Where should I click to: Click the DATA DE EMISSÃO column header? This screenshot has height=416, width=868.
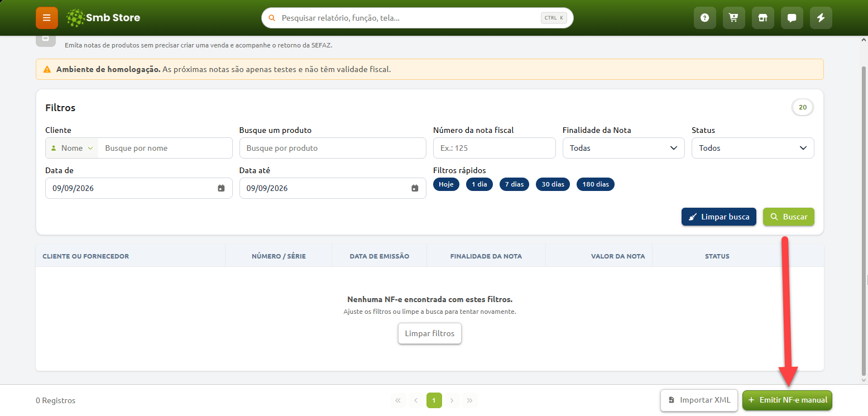tap(380, 256)
